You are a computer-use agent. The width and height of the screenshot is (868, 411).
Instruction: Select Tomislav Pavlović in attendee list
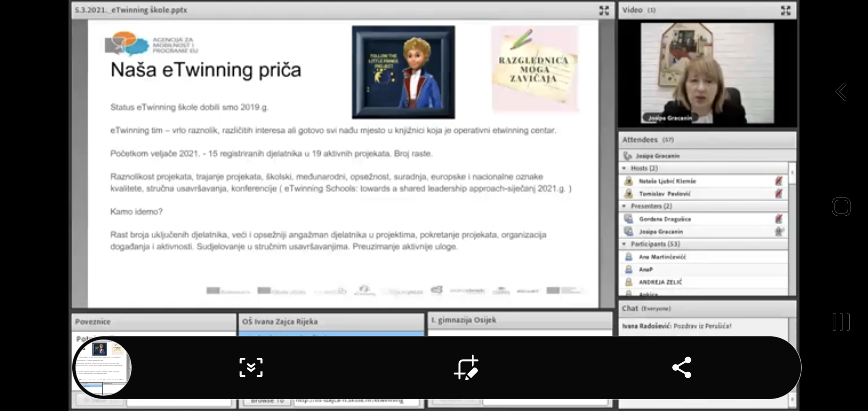704,194
